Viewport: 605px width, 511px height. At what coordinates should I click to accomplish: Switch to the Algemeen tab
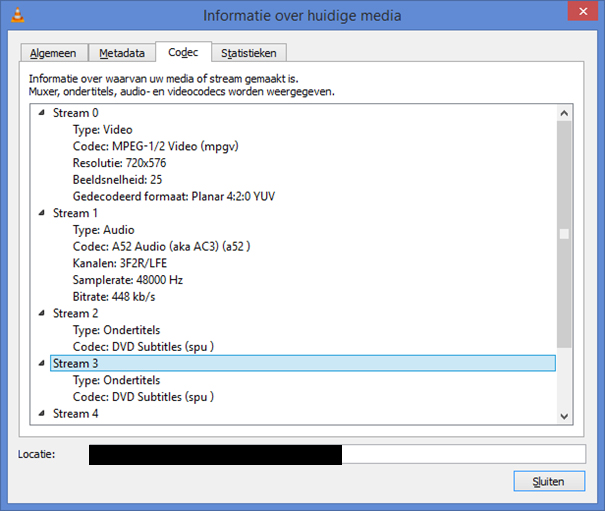[53, 53]
